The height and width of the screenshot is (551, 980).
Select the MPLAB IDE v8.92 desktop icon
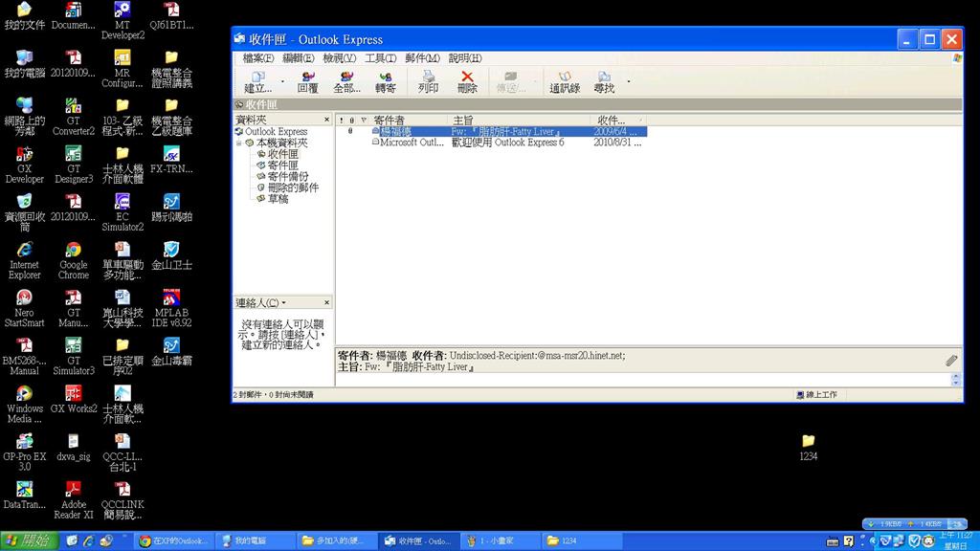[x=171, y=308]
